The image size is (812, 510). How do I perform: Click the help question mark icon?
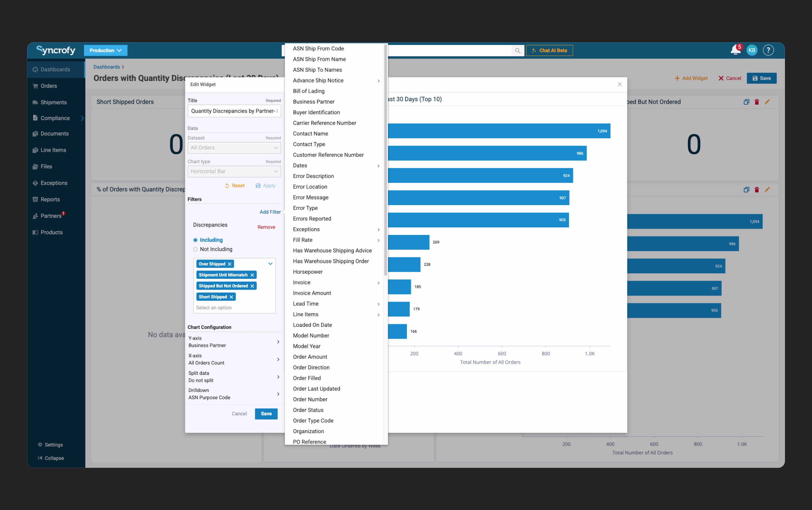click(768, 50)
